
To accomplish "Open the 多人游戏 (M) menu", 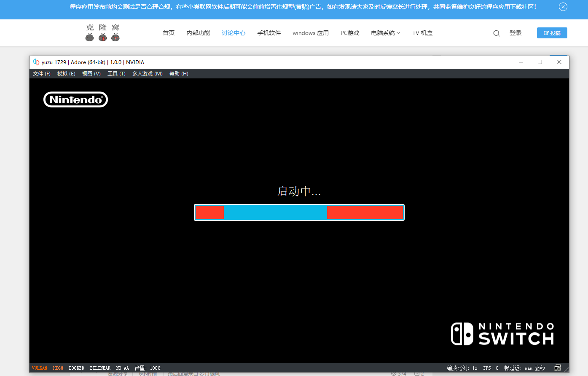I will (148, 74).
